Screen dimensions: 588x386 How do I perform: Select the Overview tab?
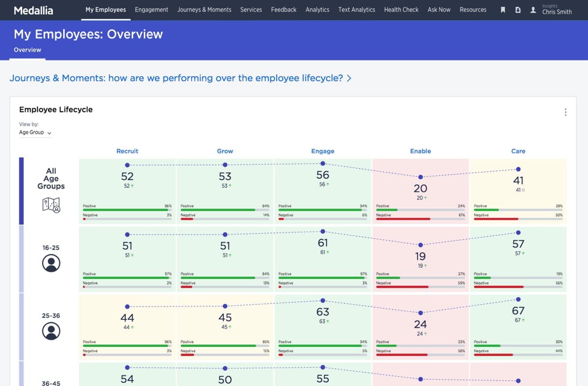28,50
